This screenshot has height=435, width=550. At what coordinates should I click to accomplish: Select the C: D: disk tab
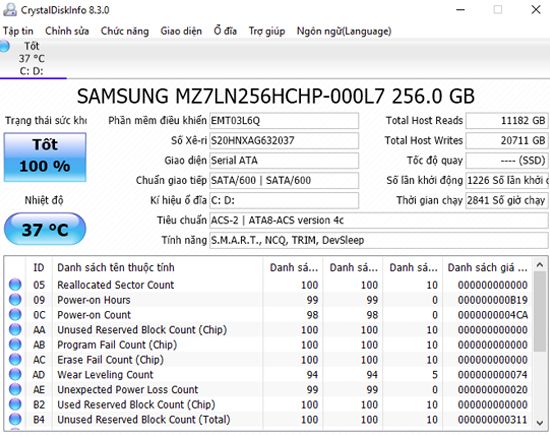point(32,59)
